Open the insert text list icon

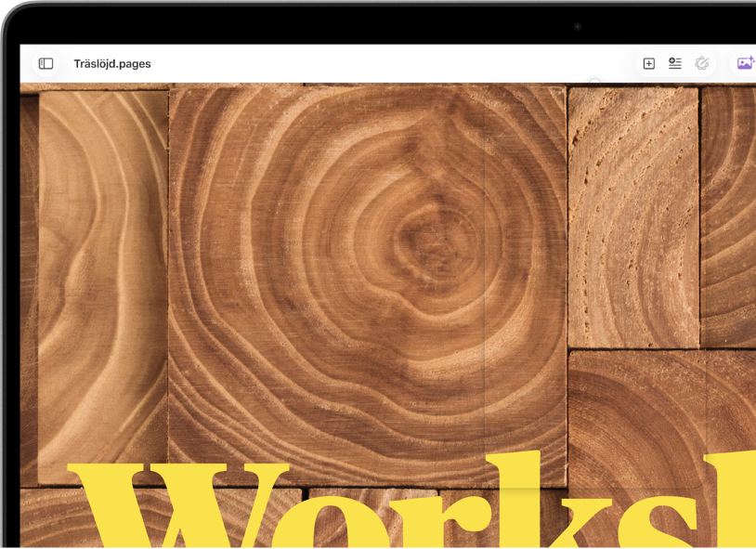pos(675,63)
